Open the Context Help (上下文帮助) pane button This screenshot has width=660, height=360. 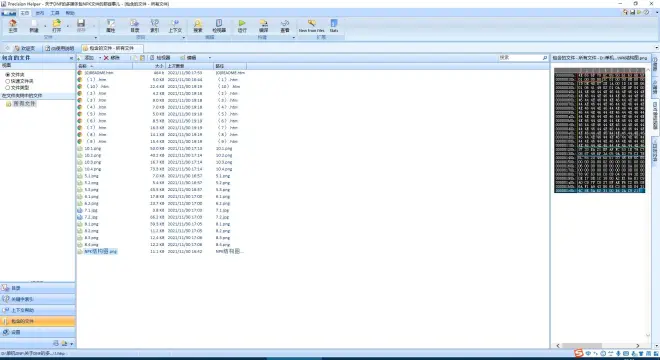(x=37, y=310)
